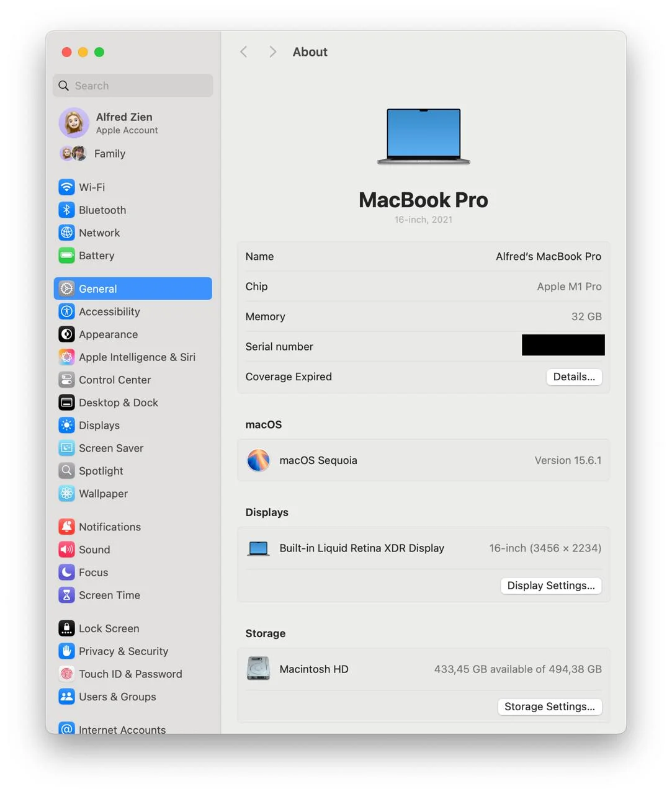Click 433,45 GB available storage text
672x794 pixels.
tap(517, 669)
